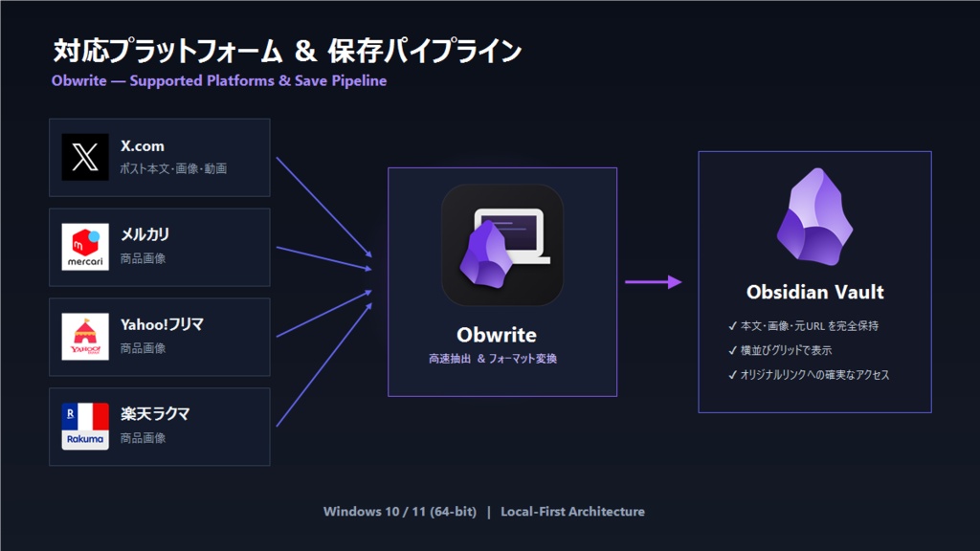Click "商品画像" under メルカリ
This screenshot has width=980, height=551.
143,258
